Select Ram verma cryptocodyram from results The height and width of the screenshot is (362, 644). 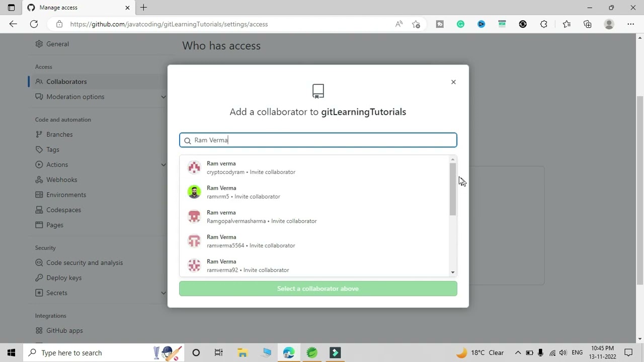315,167
